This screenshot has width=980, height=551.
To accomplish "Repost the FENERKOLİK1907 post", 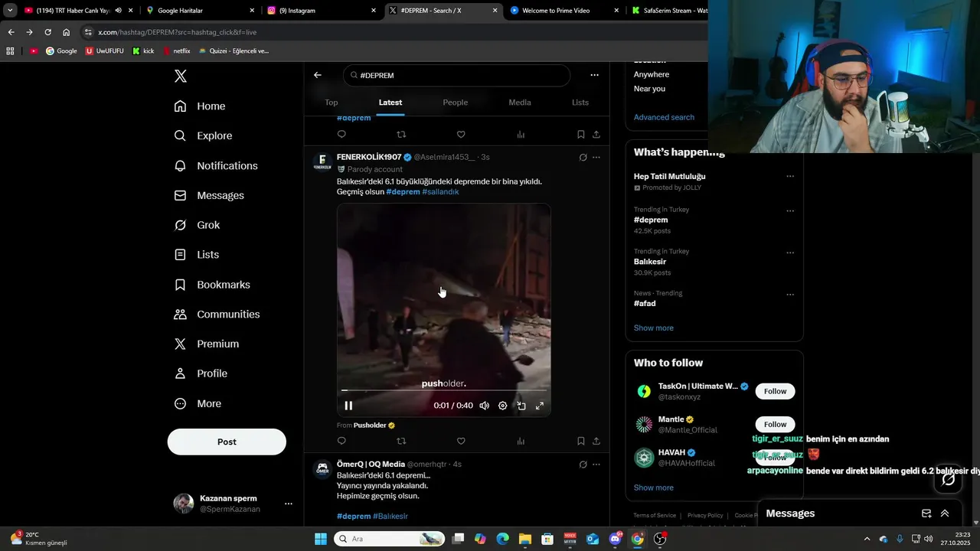I will (401, 441).
